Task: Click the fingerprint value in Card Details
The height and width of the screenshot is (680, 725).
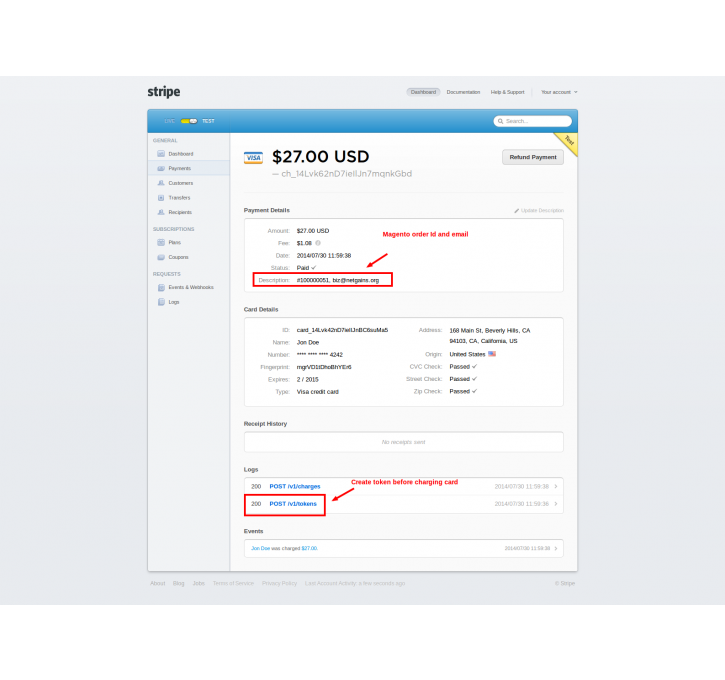Action: [x=324, y=367]
